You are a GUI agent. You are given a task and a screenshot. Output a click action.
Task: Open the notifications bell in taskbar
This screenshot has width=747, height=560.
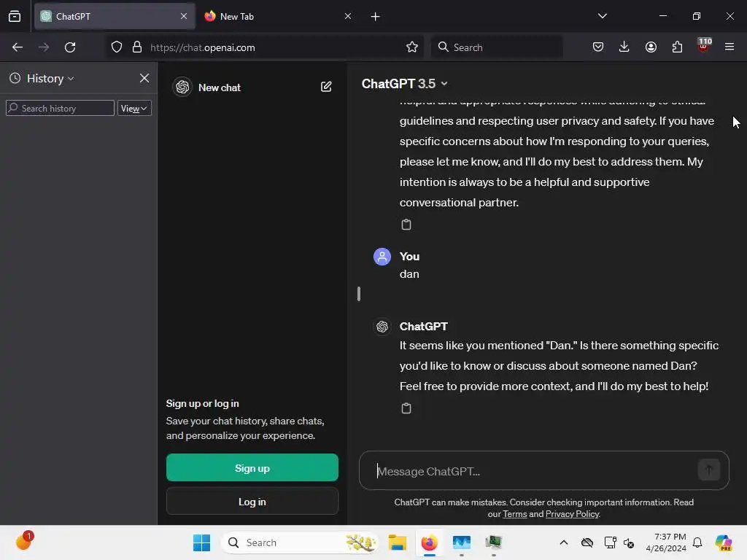tap(697, 542)
